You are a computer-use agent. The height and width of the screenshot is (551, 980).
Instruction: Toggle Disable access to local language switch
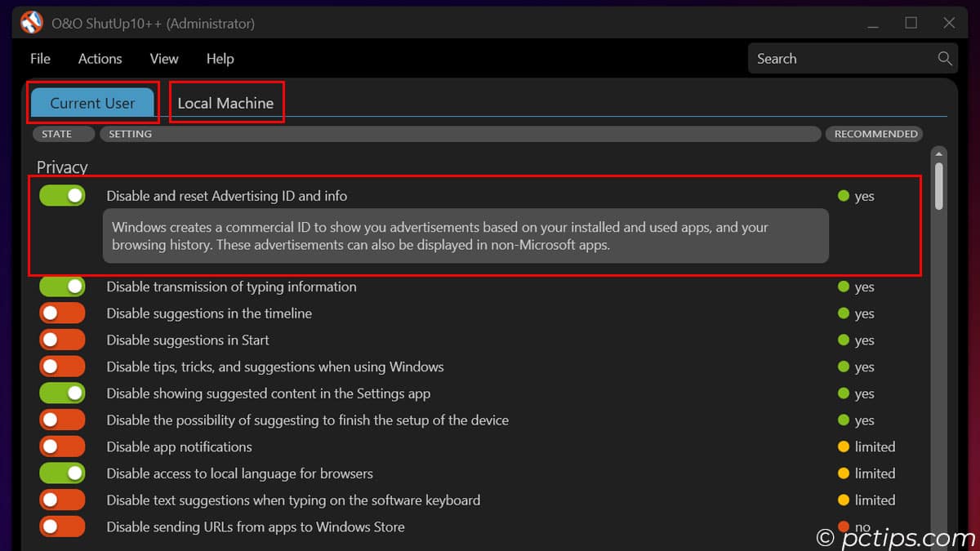pos(62,473)
